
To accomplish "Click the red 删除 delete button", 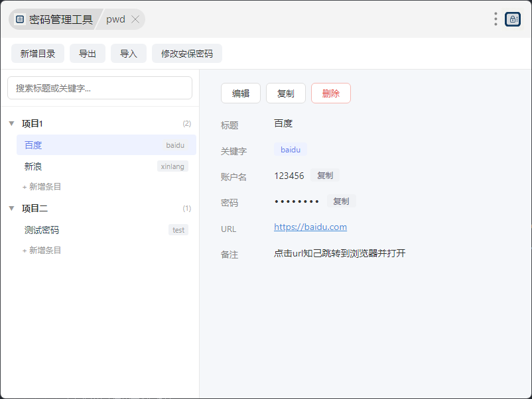I will click(331, 93).
